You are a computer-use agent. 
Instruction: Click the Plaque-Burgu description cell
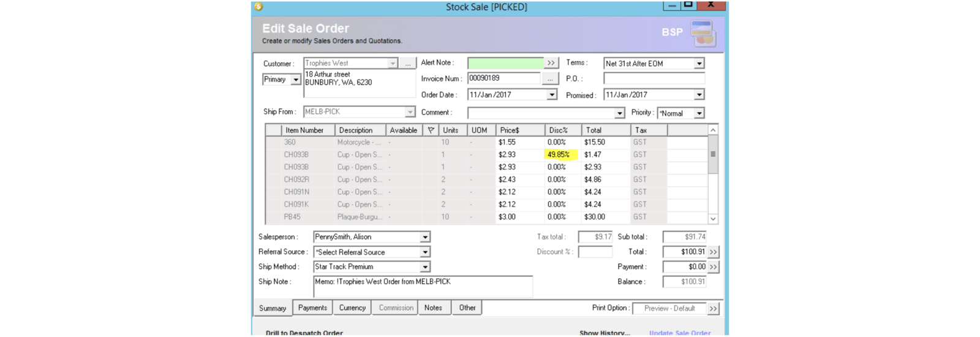point(360,217)
